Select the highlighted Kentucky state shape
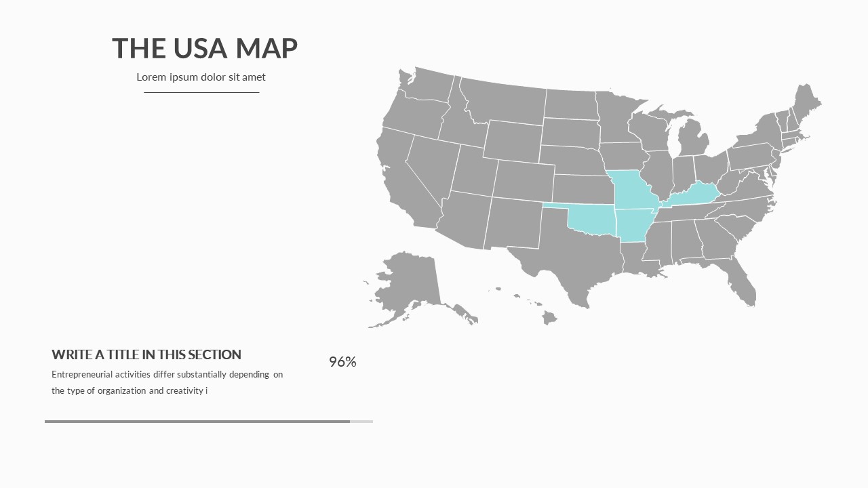 694,196
